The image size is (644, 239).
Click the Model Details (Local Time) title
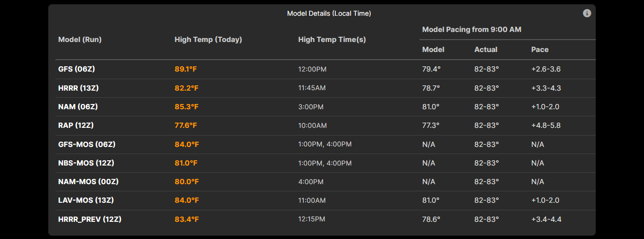tap(329, 13)
